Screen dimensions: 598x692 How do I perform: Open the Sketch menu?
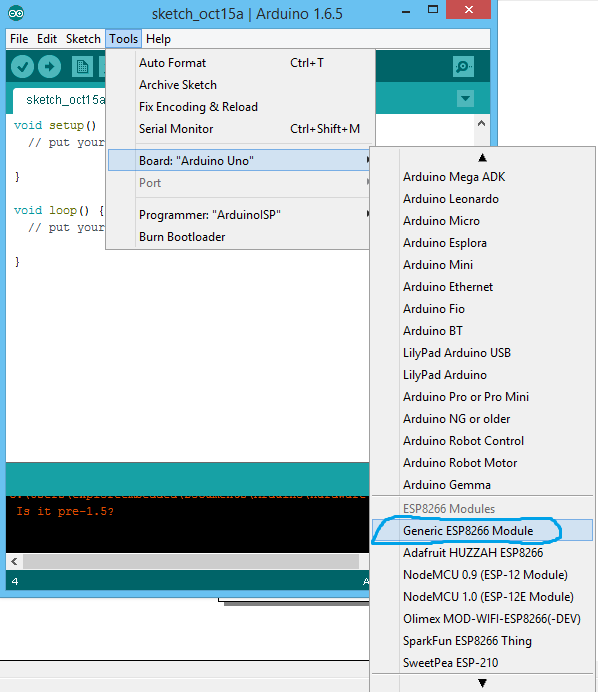click(83, 39)
